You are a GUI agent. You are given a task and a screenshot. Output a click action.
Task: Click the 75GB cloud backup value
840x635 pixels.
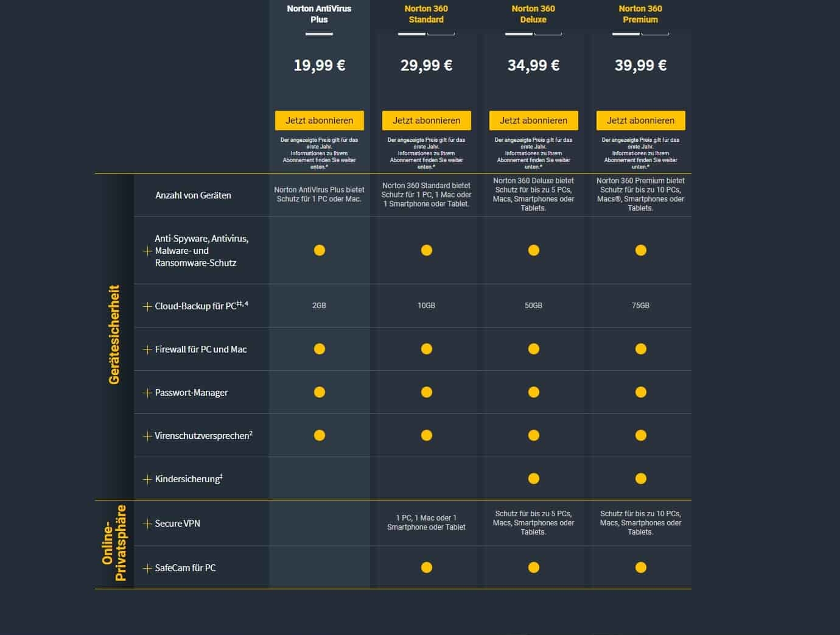[640, 306]
